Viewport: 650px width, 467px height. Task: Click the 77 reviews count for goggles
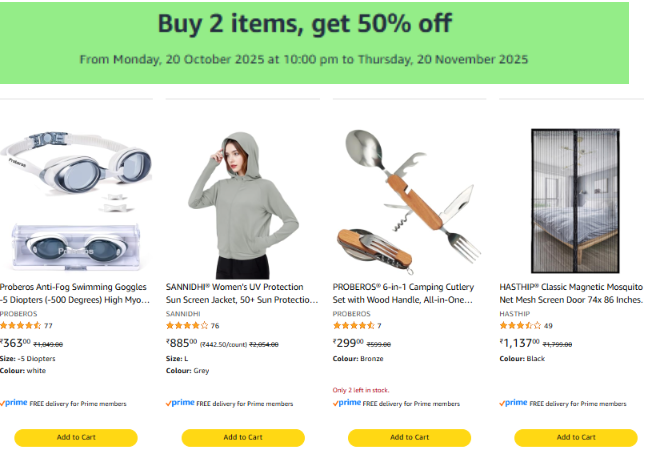point(48,326)
